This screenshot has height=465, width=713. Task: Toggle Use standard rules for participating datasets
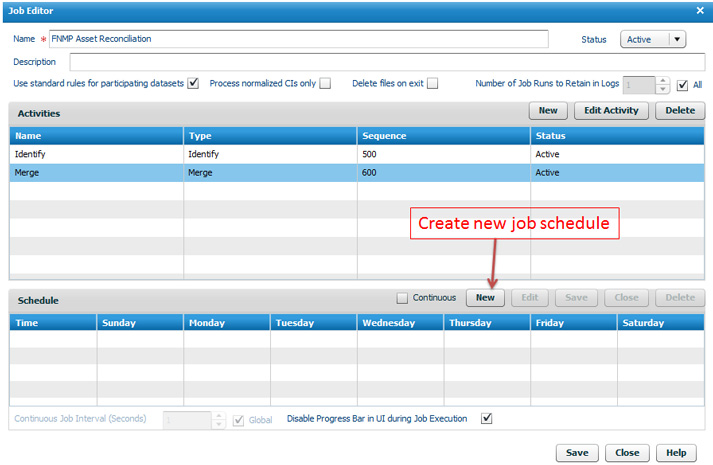[x=194, y=84]
